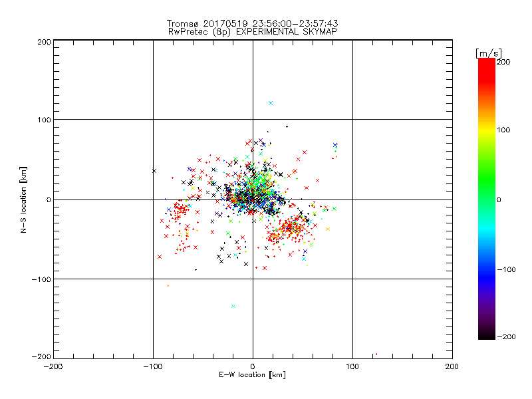Screen dimensions: 532x399
Task: Click the colorbar label '-100'
Action: (506, 270)
